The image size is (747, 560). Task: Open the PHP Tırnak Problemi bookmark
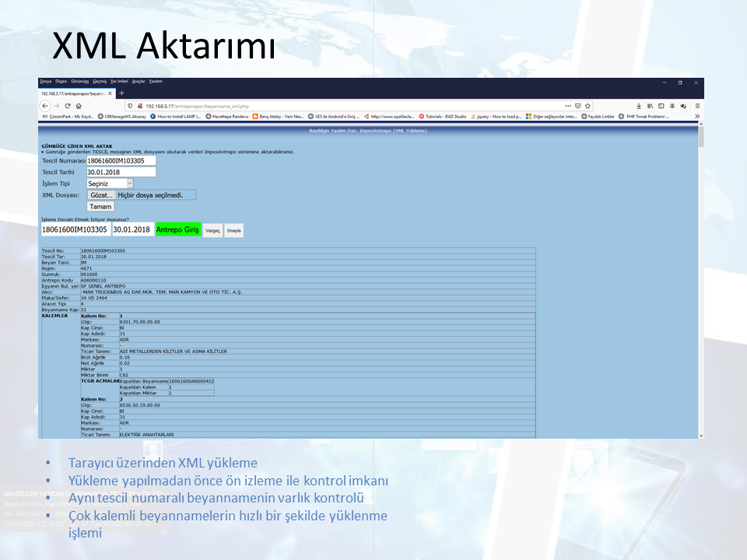point(644,116)
